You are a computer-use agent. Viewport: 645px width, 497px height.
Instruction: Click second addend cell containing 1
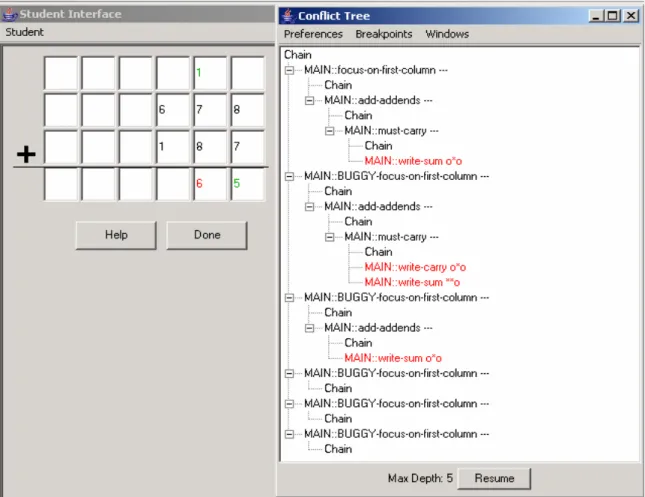(173, 147)
